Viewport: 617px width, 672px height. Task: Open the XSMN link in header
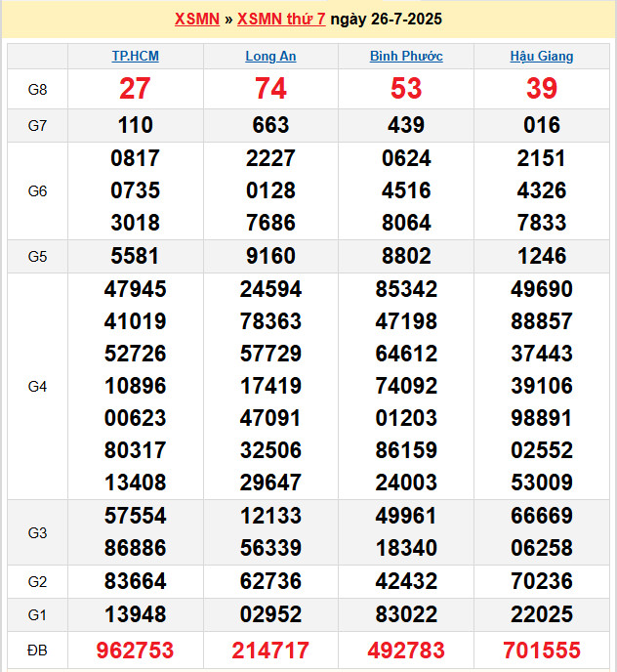pyautogui.click(x=197, y=19)
